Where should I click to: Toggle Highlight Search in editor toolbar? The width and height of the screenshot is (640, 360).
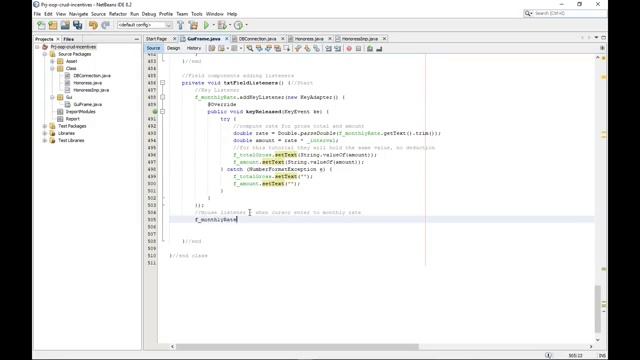(278, 49)
